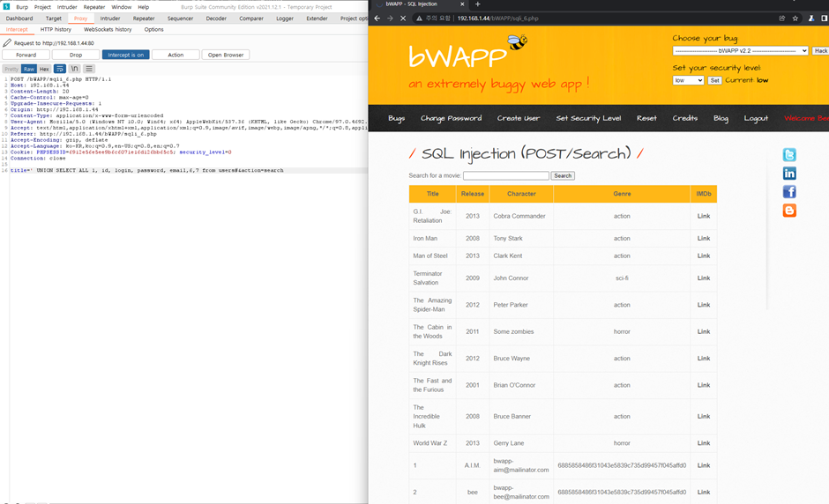This screenshot has height=504, width=829.
Task: Bookmark the page with the star icon
Action: click(795, 18)
